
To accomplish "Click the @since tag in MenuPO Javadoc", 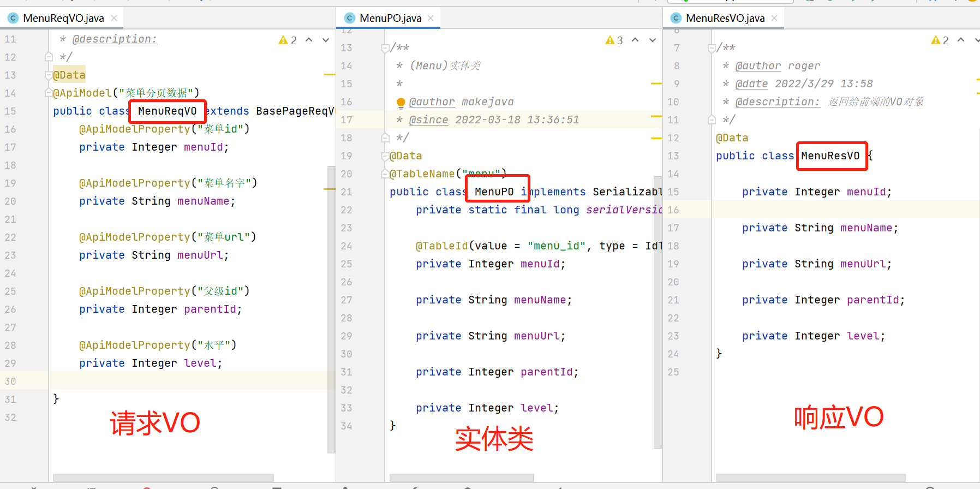I will click(428, 120).
